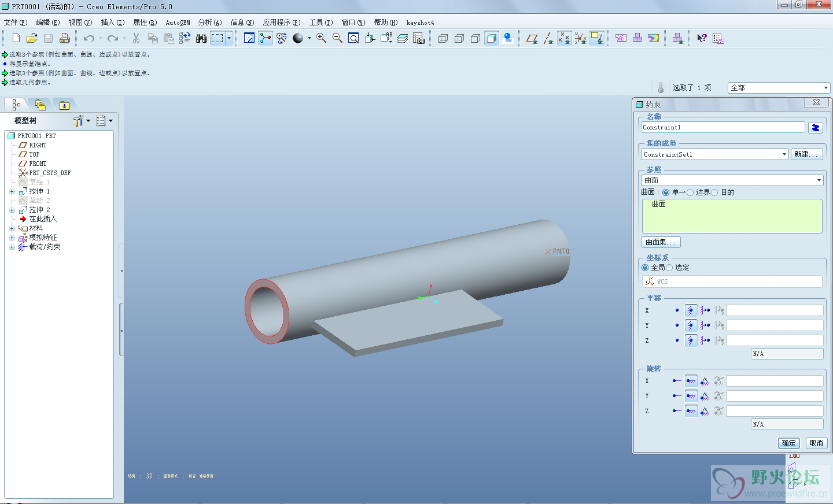Viewport: 833px width, 504px height.
Task: Undo the last action
Action: 89,38
